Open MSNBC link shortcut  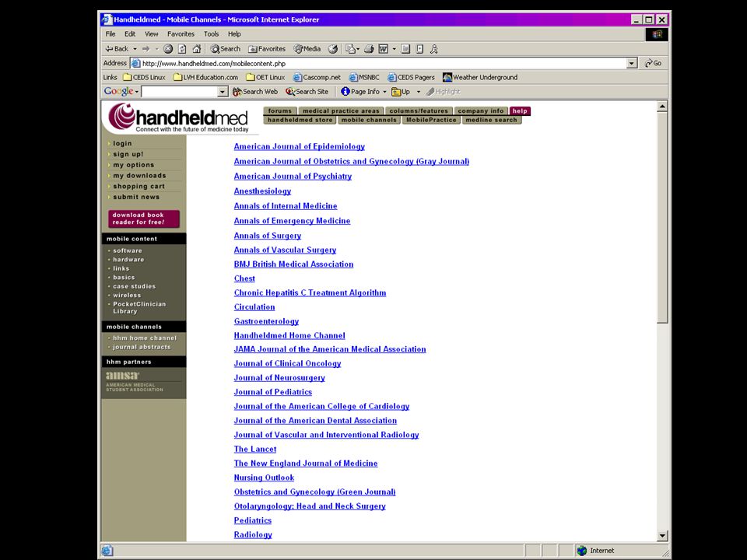tap(364, 77)
